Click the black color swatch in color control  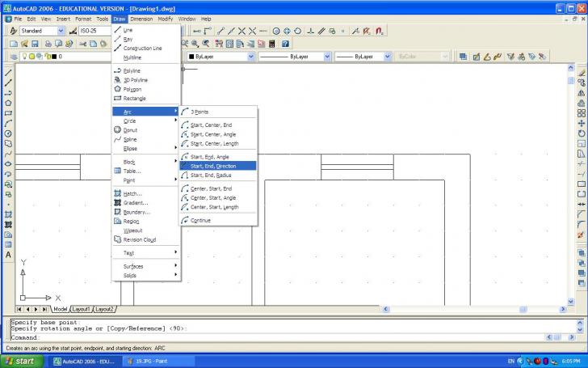tap(191, 57)
